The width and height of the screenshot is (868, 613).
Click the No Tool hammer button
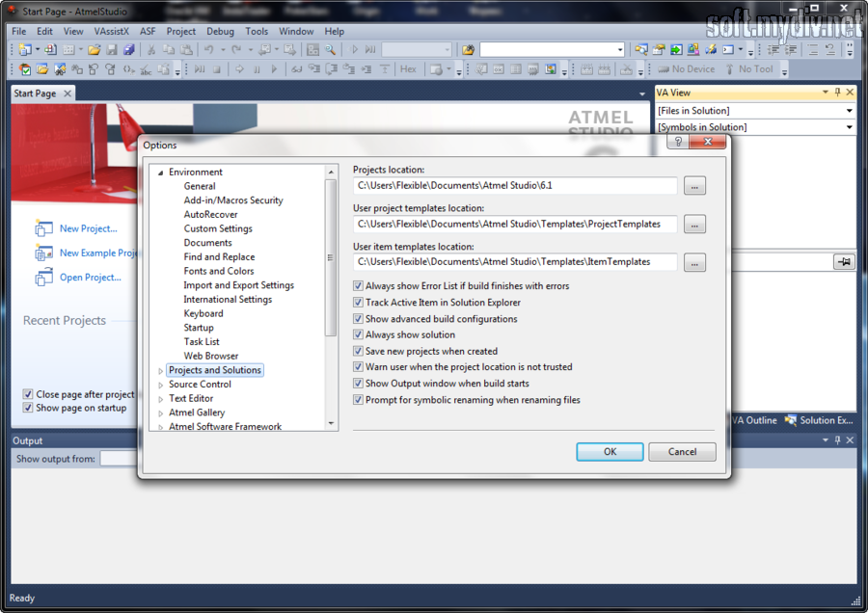[x=748, y=69]
